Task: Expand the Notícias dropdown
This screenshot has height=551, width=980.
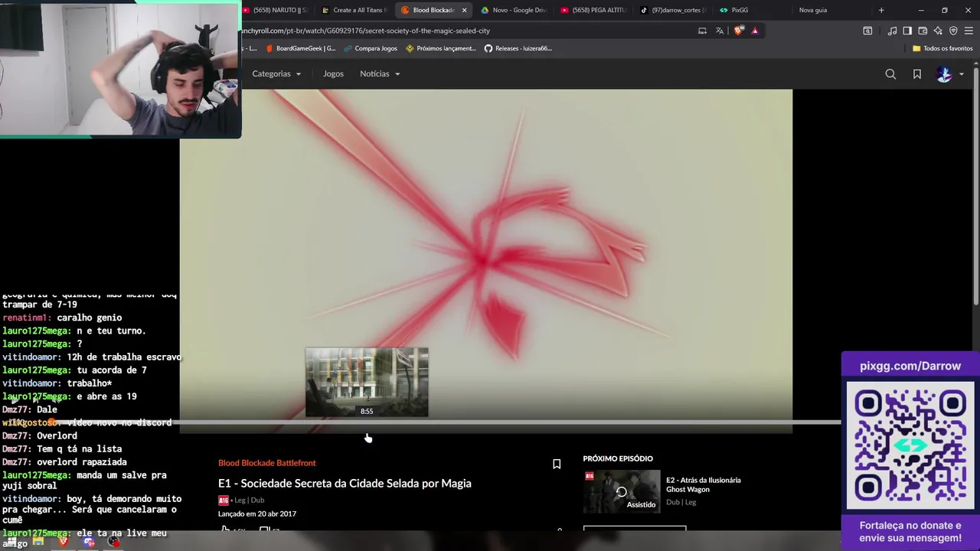Action: pyautogui.click(x=380, y=73)
